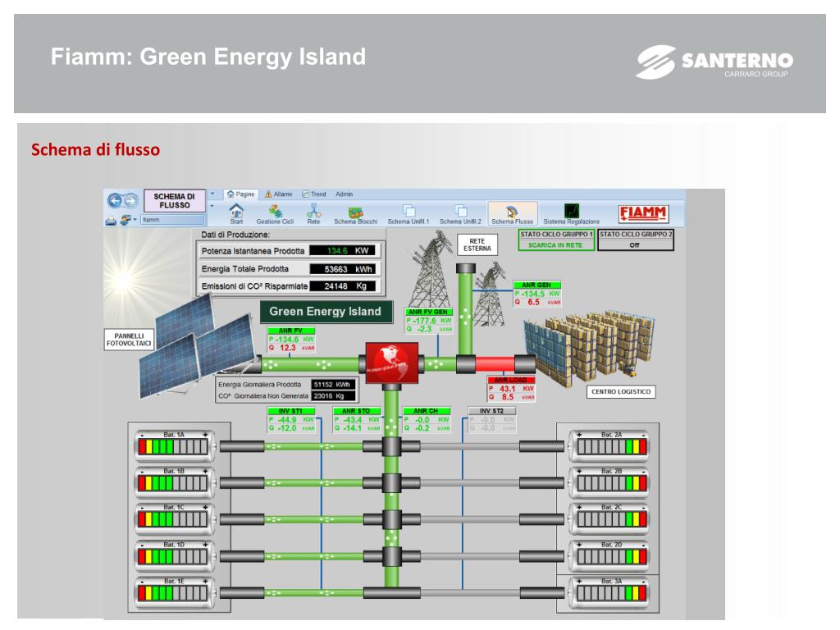The image size is (840, 630).
Task: Click the printer icon
Action: (x=111, y=220)
